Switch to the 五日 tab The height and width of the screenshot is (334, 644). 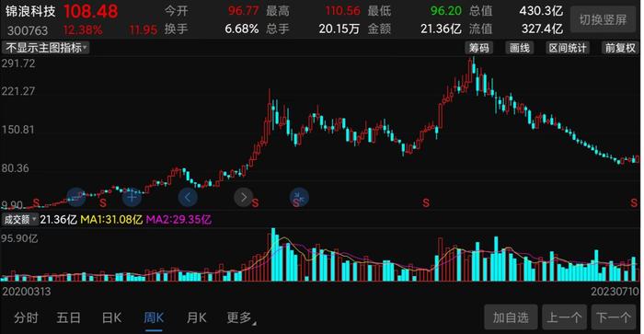pyautogui.click(x=69, y=317)
